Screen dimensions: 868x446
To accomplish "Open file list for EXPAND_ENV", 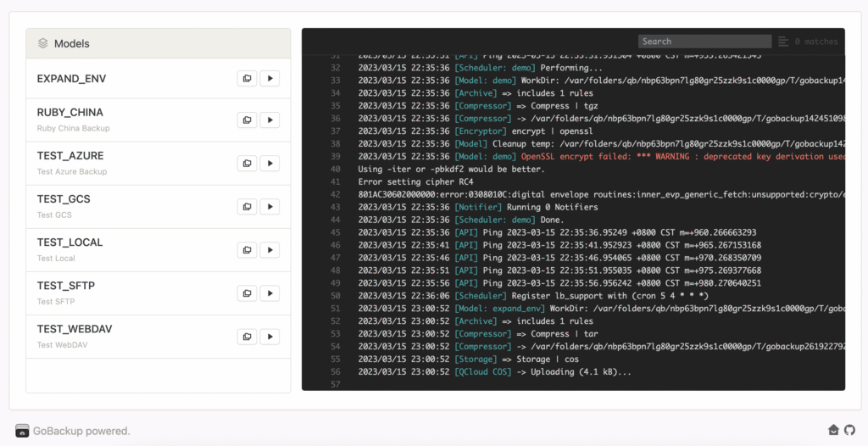I will click(247, 79).
